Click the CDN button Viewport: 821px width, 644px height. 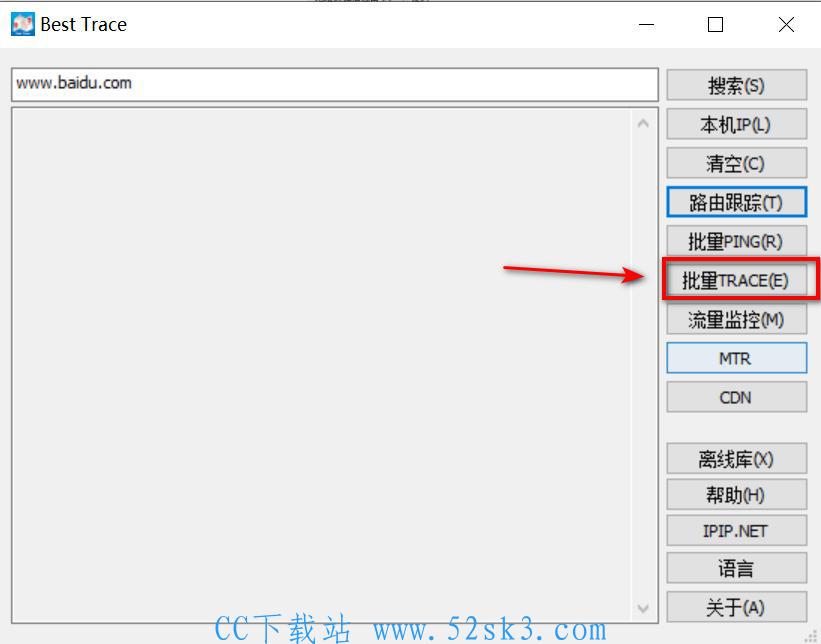coord(736,397)
